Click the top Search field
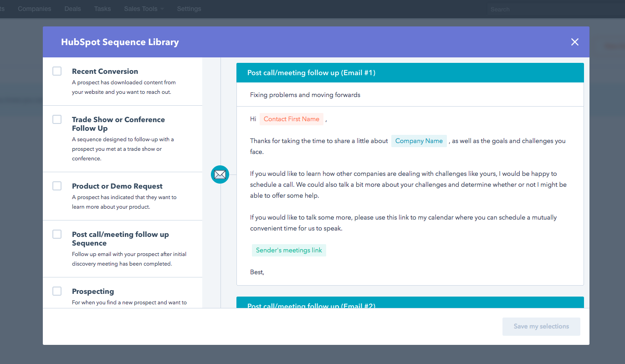 [547, 9]
